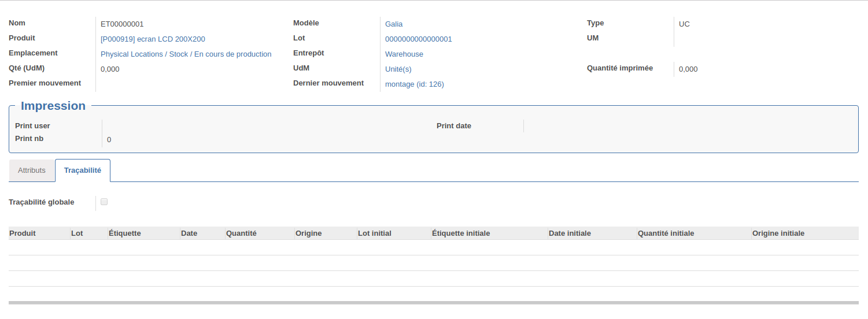Sort table by Produit column header
868x319 pixels.
tap(39, 233)
